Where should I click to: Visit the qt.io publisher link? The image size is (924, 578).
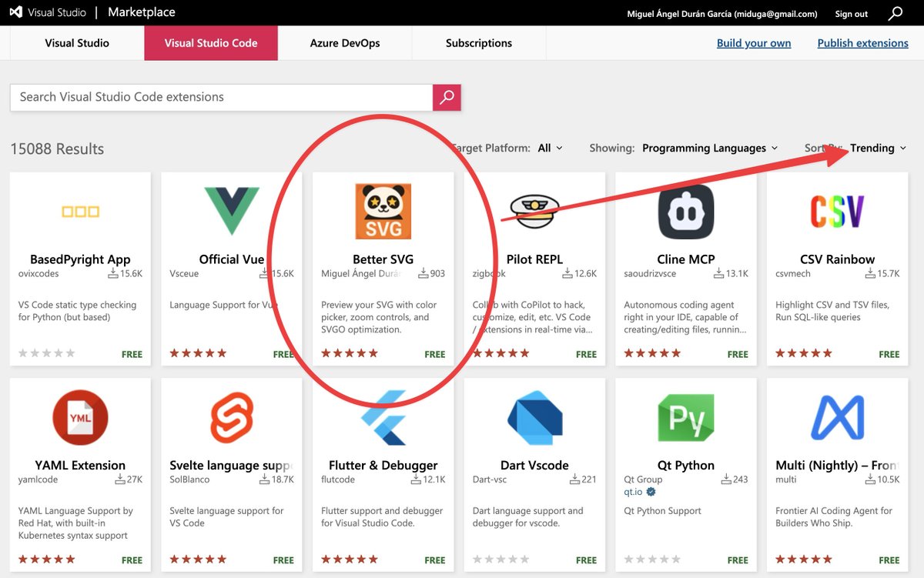[x=633, y=492]
